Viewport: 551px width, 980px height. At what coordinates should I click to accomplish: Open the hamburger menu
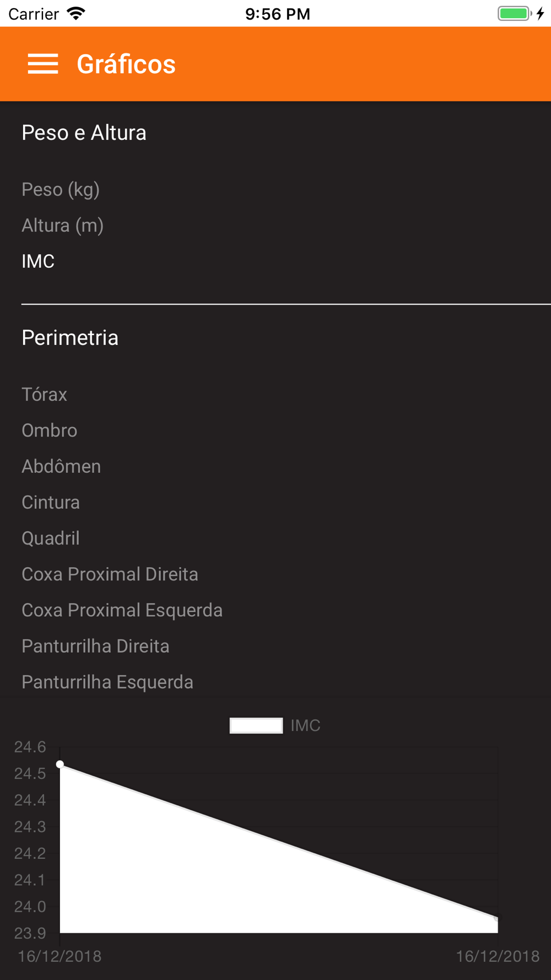click(x=43, y=64)
